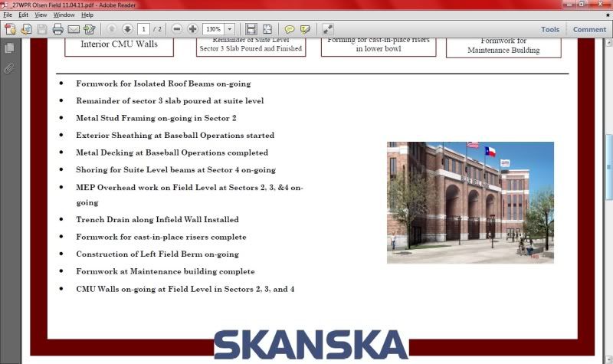Zoom in with the plus button
The height and width of the screenshot is (364, 613).
click(192, 30)
